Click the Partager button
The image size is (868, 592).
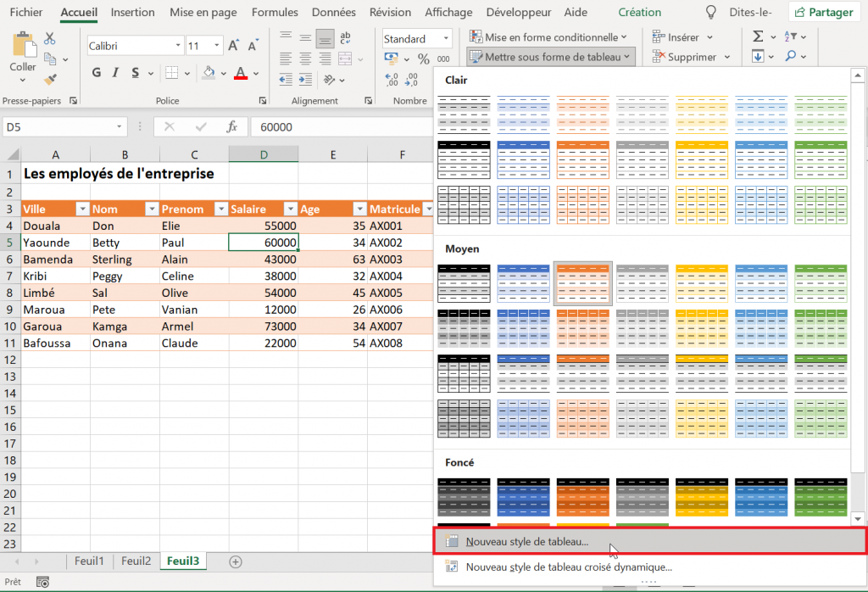(x=824, y=12)
